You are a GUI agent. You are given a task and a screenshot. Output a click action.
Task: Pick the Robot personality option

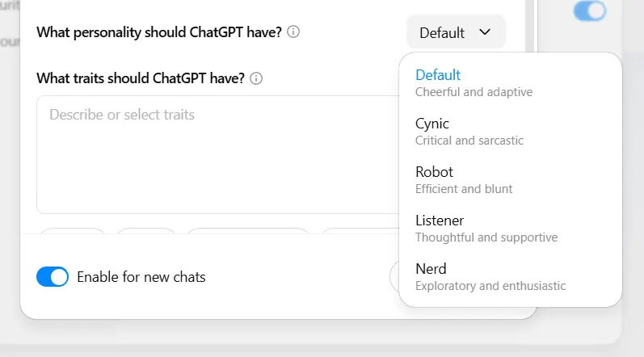pyautogui.click(x=511, y=180)
